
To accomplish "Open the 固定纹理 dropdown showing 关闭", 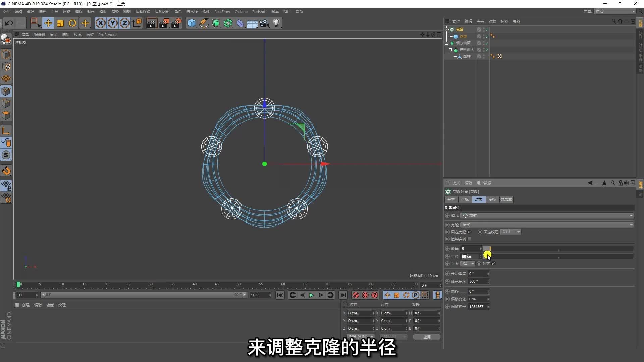I will (x=511, y=232).
